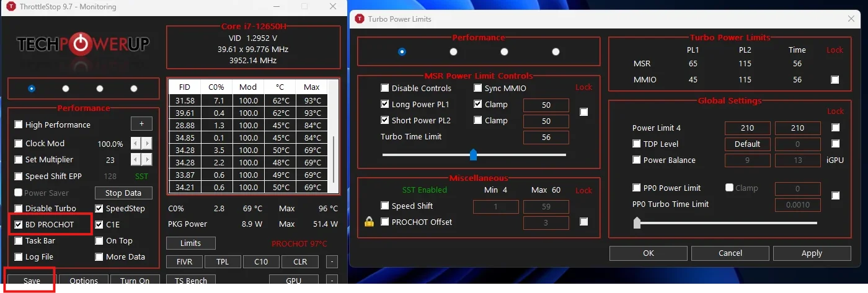
Task: Open the Options dialog
Action: (84, 281)
